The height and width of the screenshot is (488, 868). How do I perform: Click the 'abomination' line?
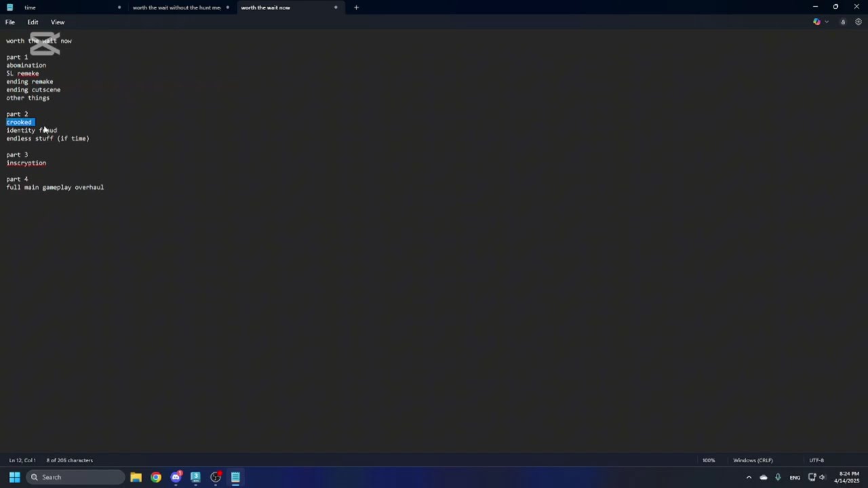point(26,65)
